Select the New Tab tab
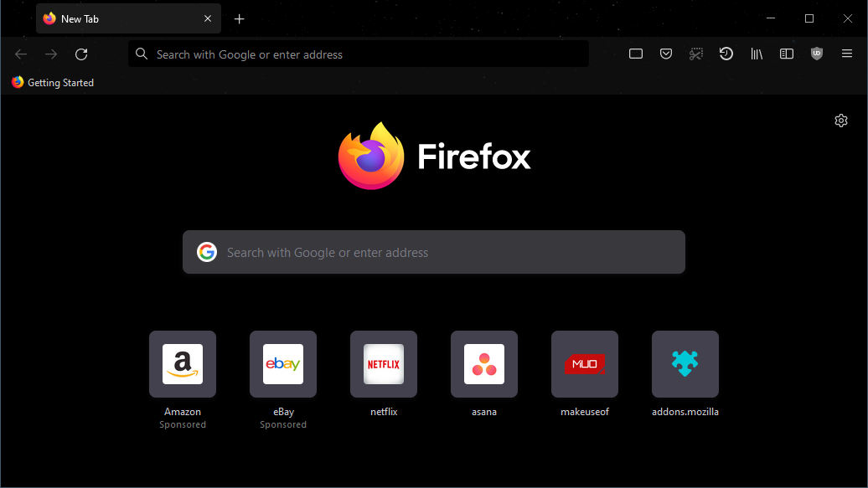868x488 pixels. [117, 18]
